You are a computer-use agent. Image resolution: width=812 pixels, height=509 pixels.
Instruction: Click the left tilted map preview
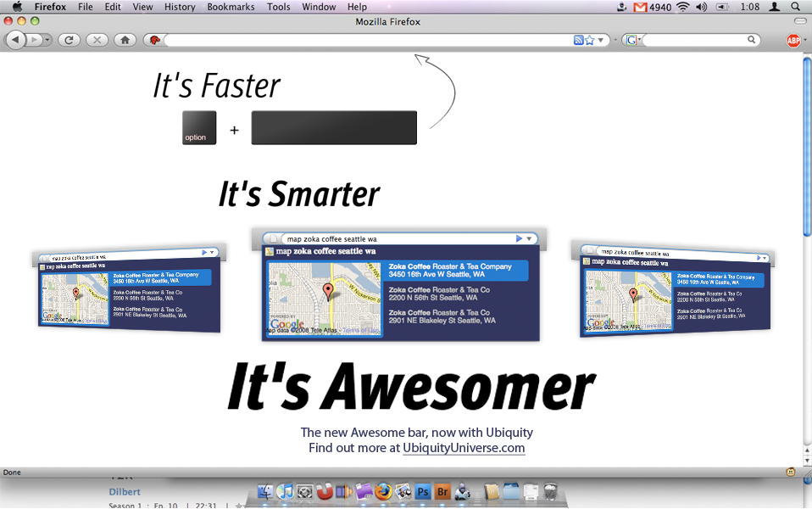(130, 288)
